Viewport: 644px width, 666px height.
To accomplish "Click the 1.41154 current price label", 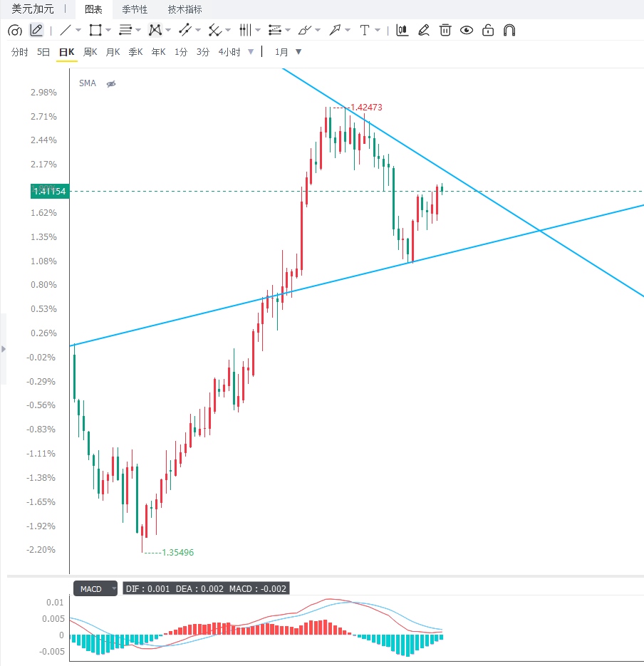I will (50, 191).
